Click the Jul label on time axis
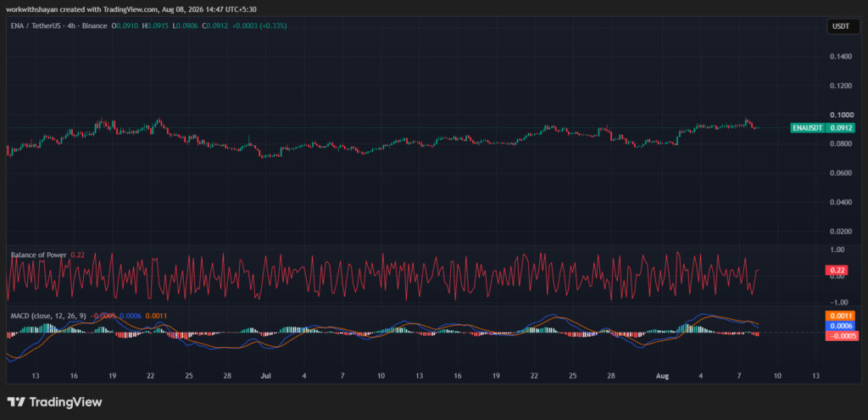 (x=265, y=376)
